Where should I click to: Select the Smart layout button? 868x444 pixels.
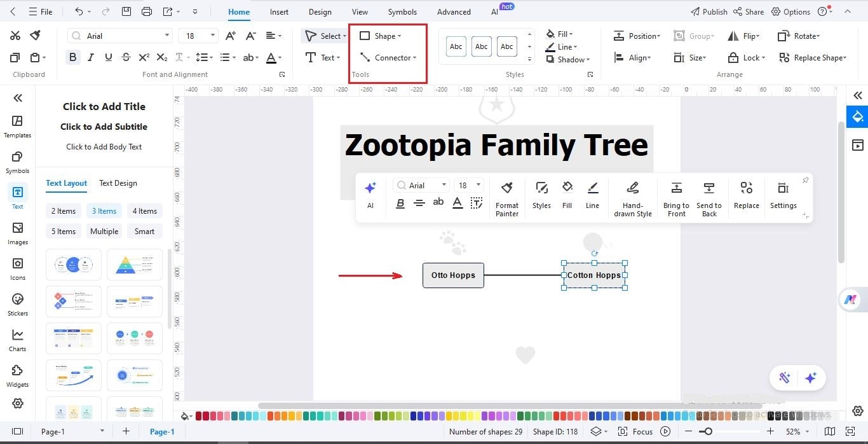[144, 232]
